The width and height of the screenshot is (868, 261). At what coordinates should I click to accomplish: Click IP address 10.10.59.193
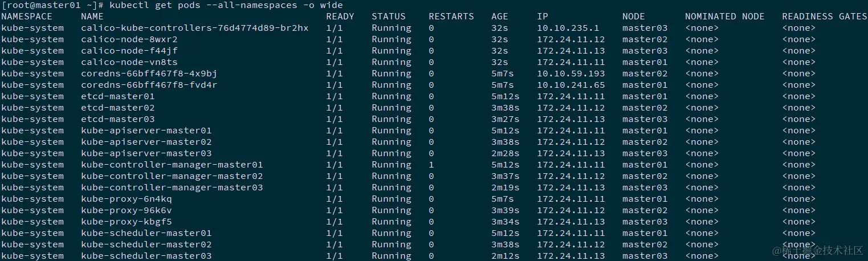tap(571, 74)
